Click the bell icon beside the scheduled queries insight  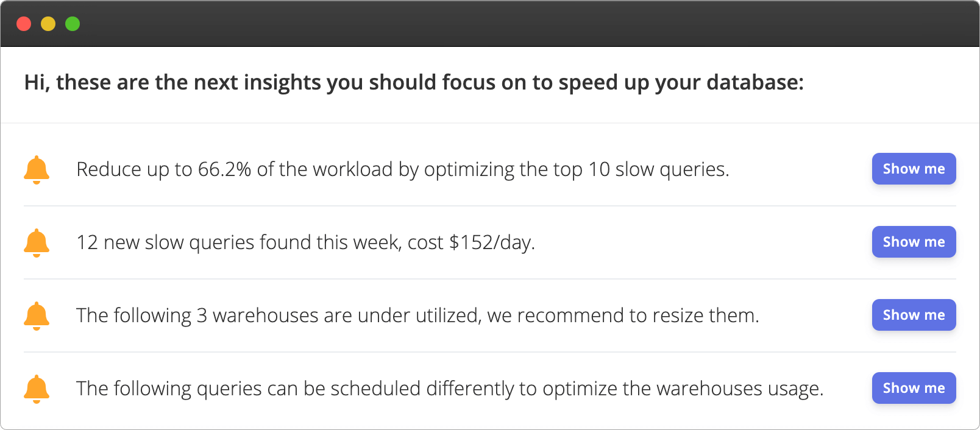click(x=37, y=389)
